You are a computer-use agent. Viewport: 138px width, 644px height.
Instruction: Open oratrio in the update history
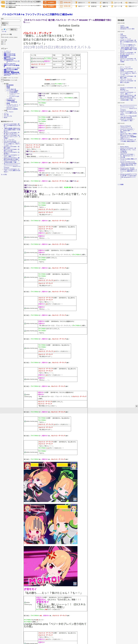[x=122, y=26]
